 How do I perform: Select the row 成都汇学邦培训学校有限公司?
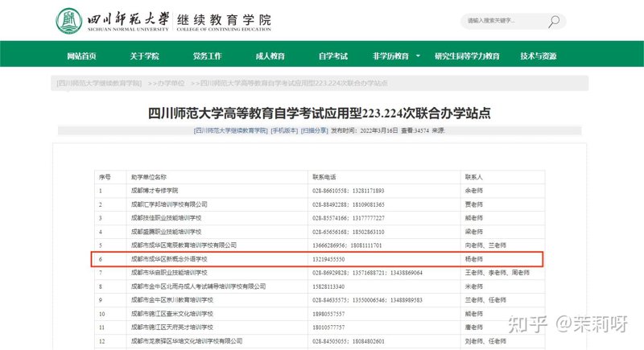coord(320,204)
